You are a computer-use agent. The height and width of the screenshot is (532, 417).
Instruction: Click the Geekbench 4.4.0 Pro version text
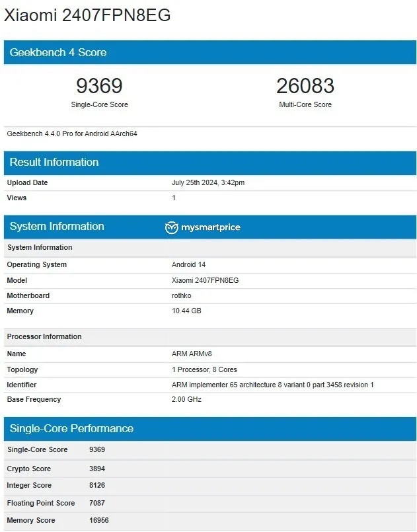pos(72,133)
